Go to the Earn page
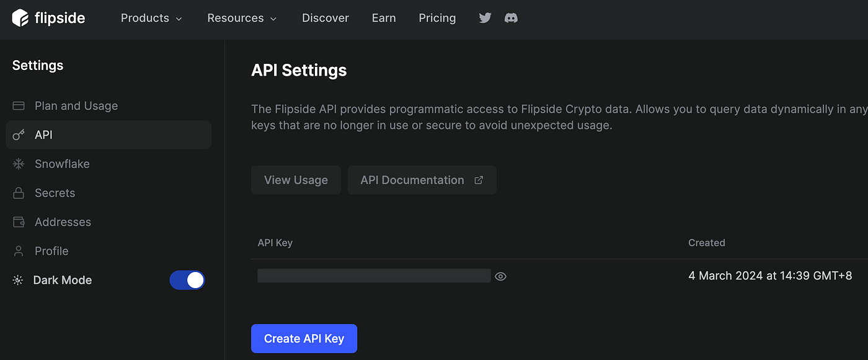 coord(384,18)
